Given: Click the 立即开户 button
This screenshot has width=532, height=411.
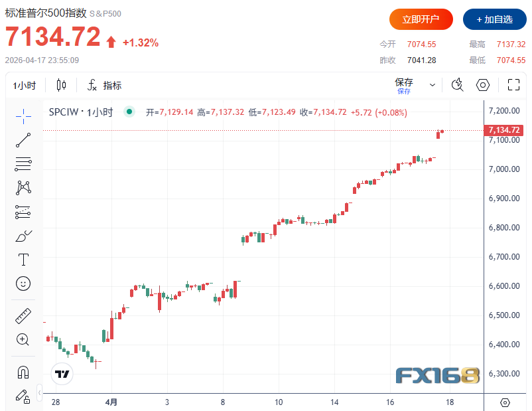Looking at the screenshot, I should [x=421, y=19].
